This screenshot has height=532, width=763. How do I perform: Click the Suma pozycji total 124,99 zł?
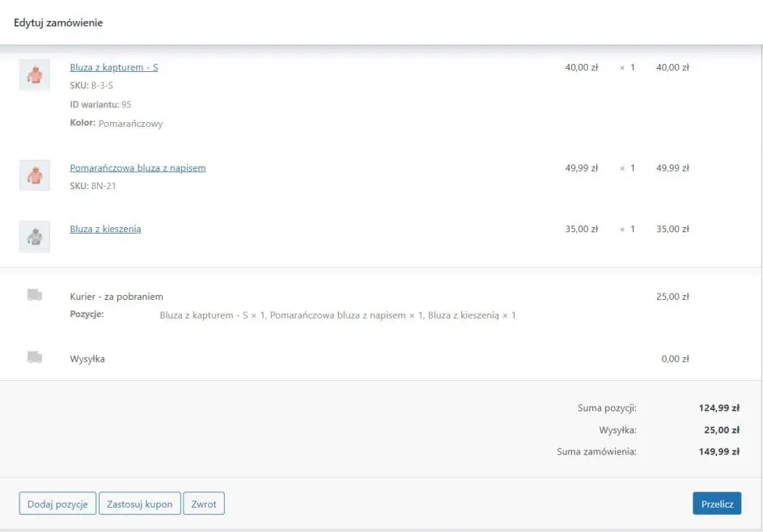[718, 408]
